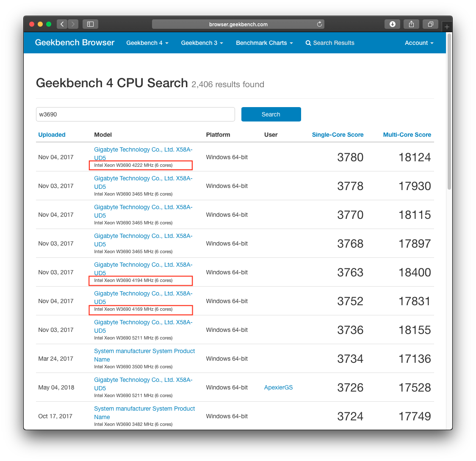This screenshot has height=461, width=476.
Task: Open Gigabyte X58A-UD5 result scoring 3768
Action: [143, 240]
